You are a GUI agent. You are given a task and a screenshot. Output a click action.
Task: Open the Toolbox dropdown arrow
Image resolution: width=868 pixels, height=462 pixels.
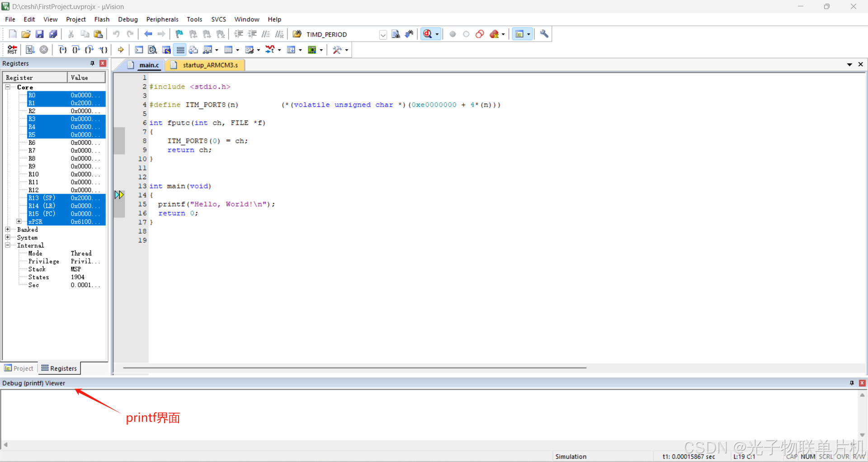(x=346, y=50)
